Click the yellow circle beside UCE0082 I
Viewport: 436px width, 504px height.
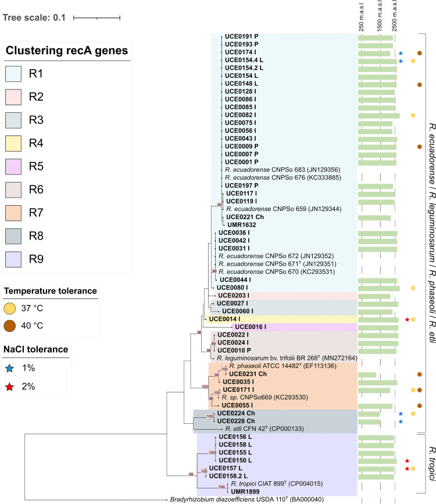coord(413,116)
